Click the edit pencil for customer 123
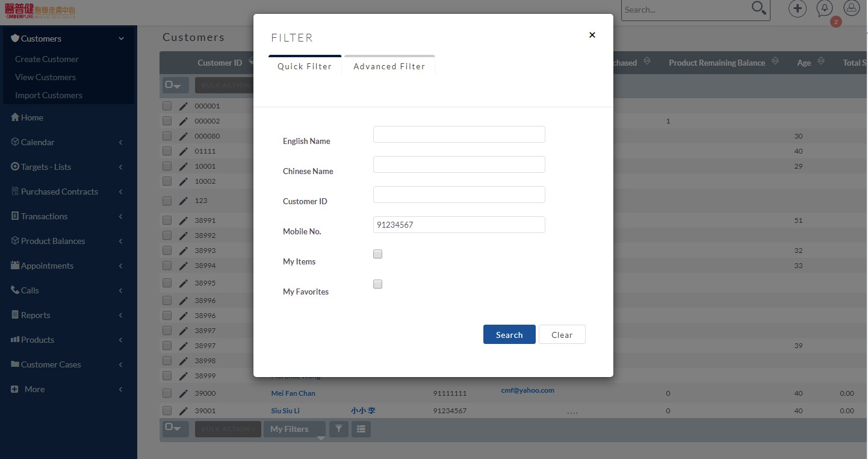 [184, 201]
